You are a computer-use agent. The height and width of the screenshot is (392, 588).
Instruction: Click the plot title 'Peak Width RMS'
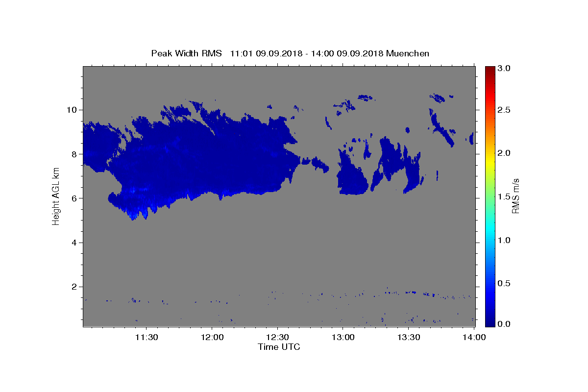186,53
